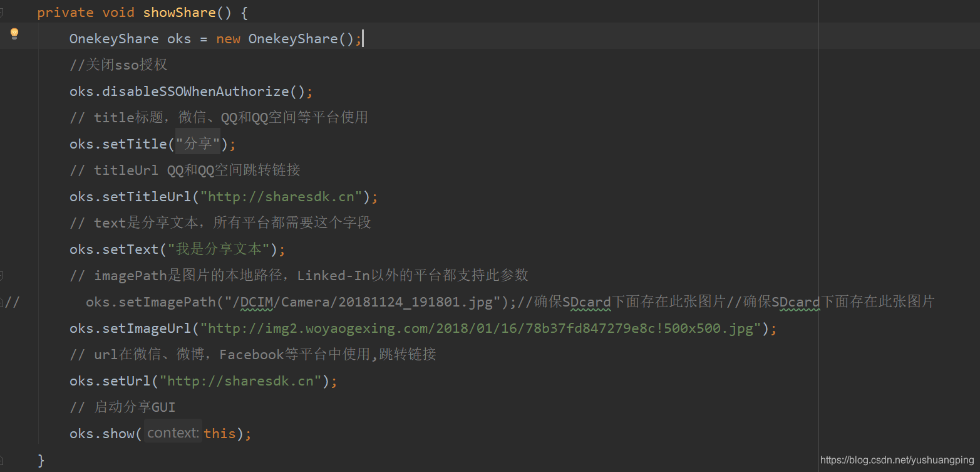The image size is (980, 472).
Task: Click the new keyword before OnekeyShare()
Action: coord(228,39)
